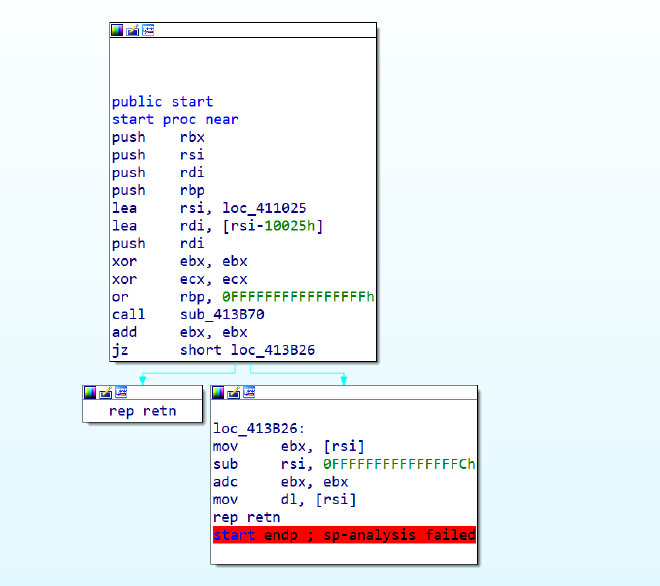The width and height of the screenshot is (660, 586).
Task: Click the group-nodes icon in the start node
Action: tap(148, 30)
